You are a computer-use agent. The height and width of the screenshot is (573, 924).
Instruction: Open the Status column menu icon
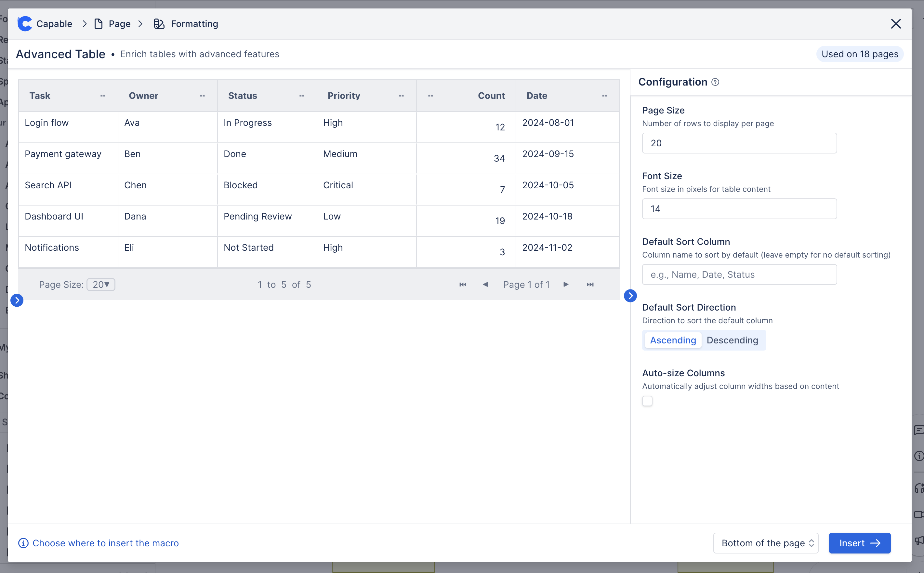[302, 96]
